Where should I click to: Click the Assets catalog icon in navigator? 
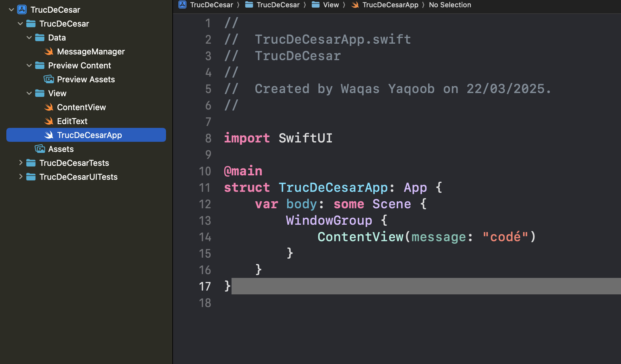(40, 149)
